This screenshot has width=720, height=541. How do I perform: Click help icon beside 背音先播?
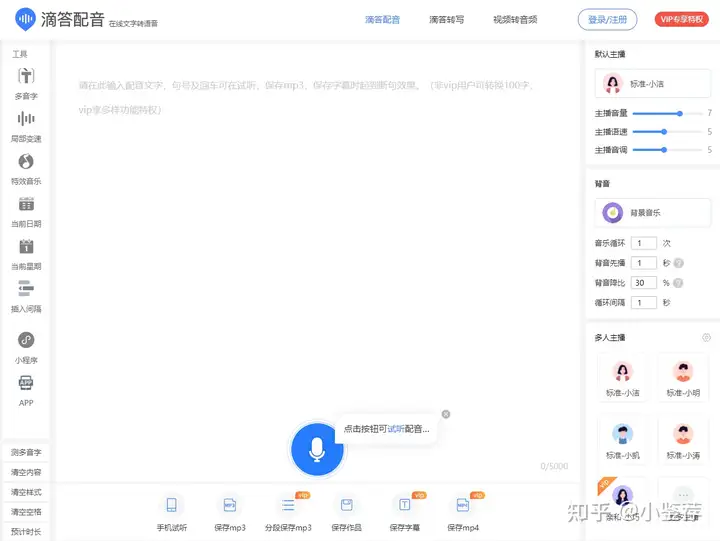(x=679, y=263)
